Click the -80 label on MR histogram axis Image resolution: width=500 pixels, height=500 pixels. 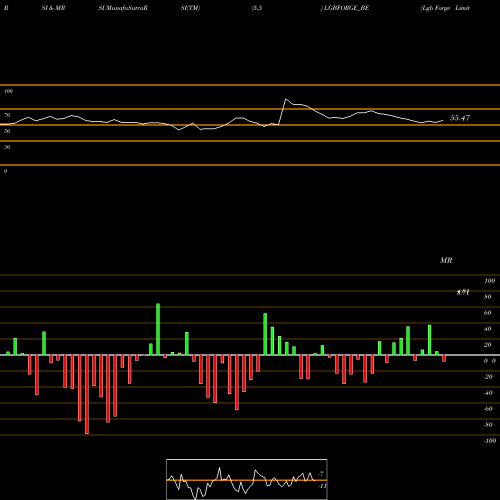coord(488,425)
